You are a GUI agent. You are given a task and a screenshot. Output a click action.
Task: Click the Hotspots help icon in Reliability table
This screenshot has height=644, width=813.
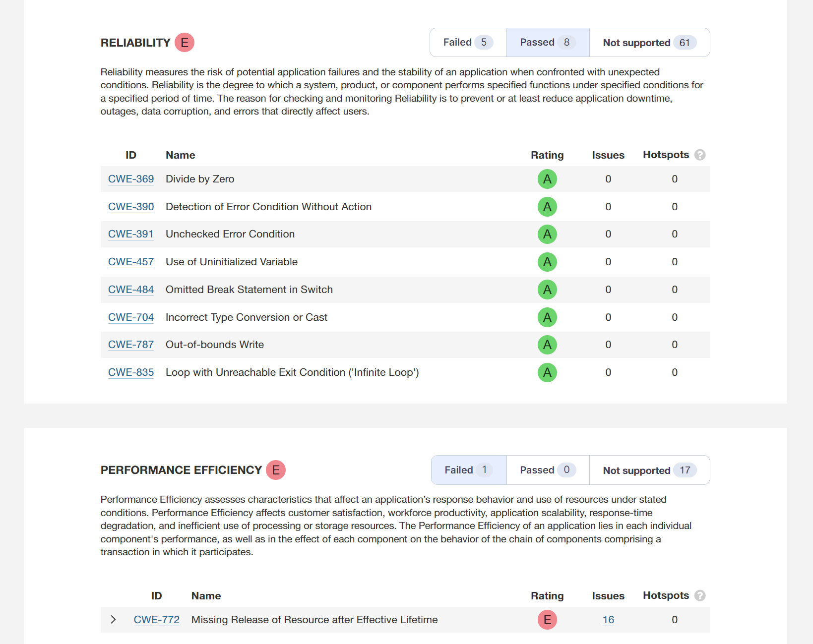click(700, 155)
